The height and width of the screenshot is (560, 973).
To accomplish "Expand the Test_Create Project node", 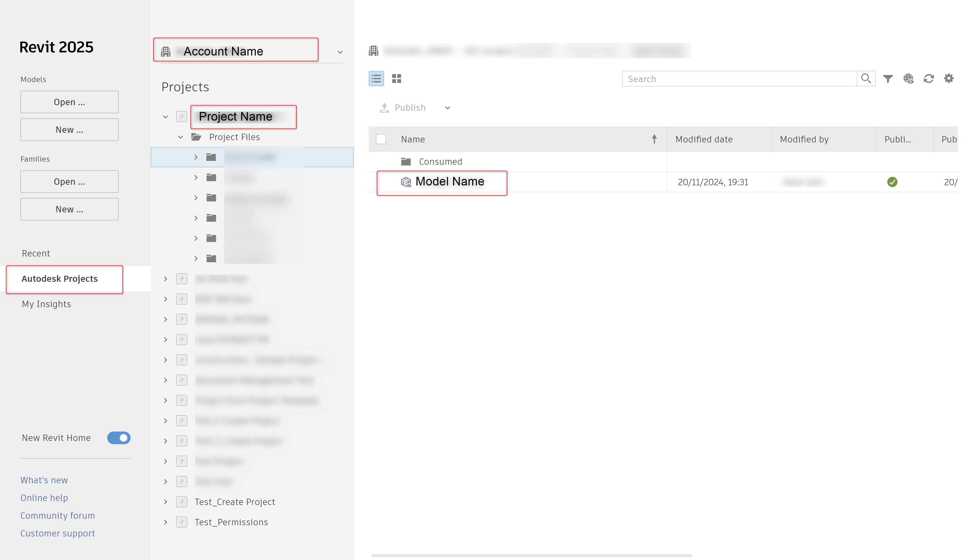I will [x=165, y=501].
